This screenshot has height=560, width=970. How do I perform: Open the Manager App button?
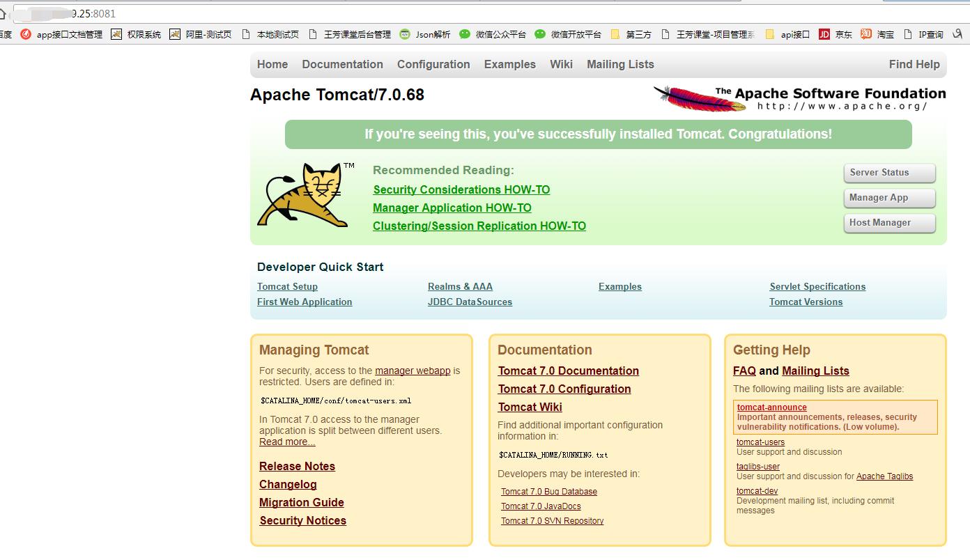click(x=890, y=198)
